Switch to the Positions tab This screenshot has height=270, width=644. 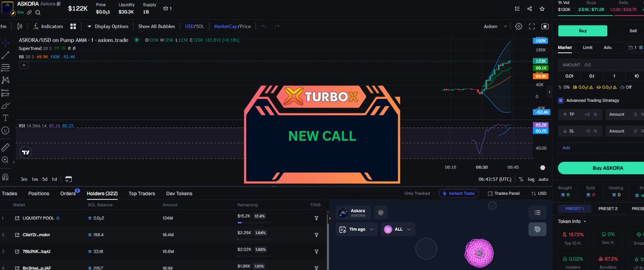pyautogui.click(x=39, y=193)
